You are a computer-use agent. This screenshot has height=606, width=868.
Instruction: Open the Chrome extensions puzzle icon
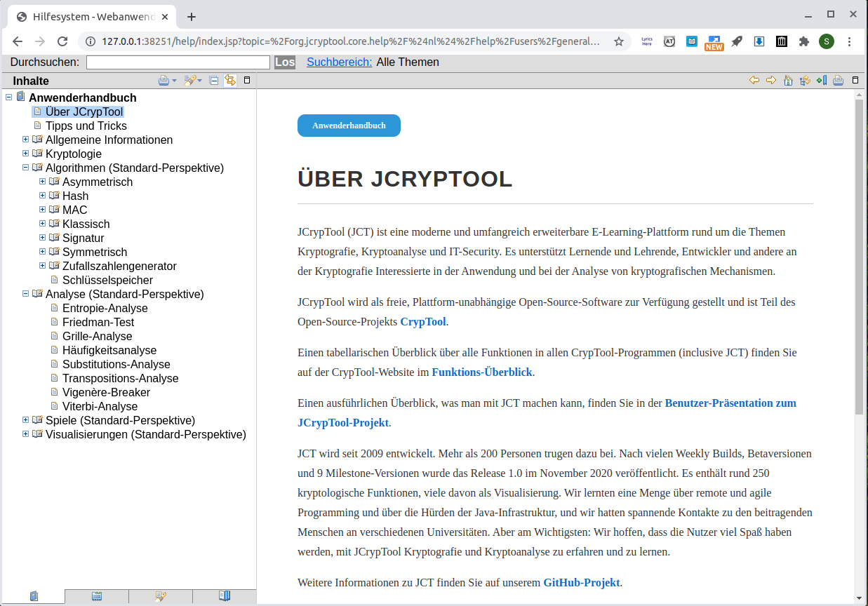(x=803, y=41)
